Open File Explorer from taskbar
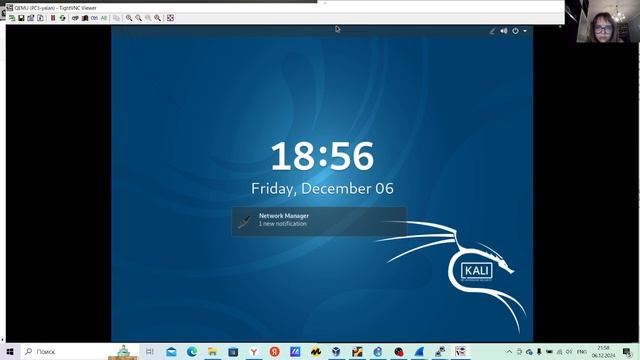Viewport: 640px width, 360px height. coord(213,351)
